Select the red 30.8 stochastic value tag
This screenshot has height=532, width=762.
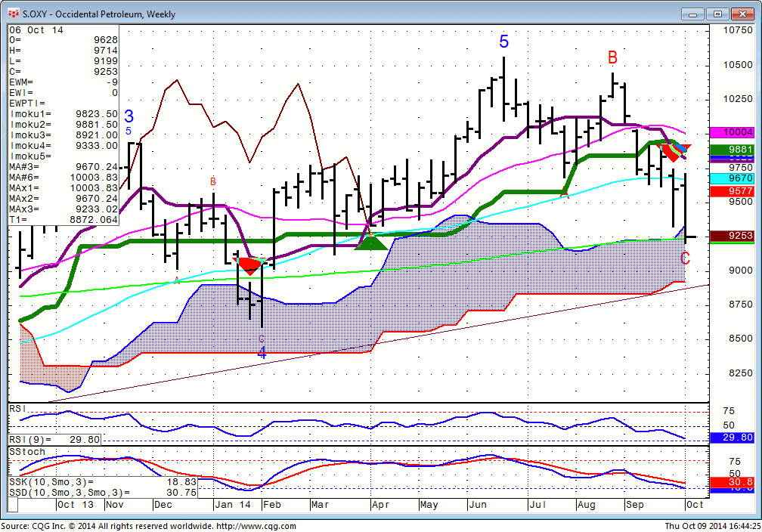pos(732,482)
